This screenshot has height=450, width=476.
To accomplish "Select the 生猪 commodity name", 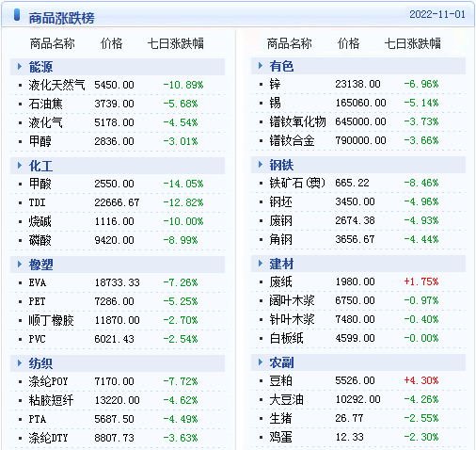I will click(280, 418).
